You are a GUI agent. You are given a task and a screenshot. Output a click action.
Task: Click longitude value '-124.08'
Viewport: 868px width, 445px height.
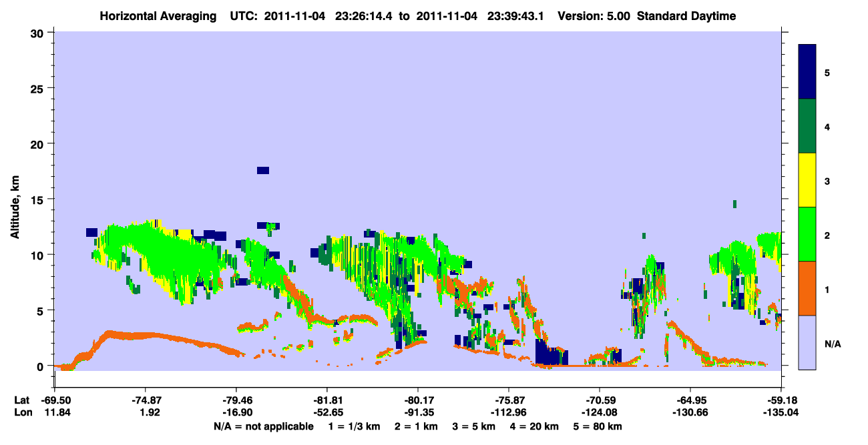pyautogui.click(x=600, y=412)
